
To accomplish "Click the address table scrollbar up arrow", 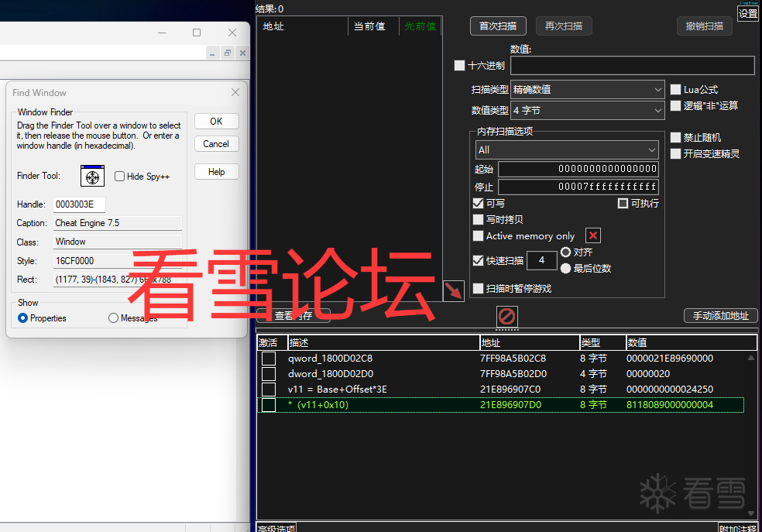I will [751, 358].
